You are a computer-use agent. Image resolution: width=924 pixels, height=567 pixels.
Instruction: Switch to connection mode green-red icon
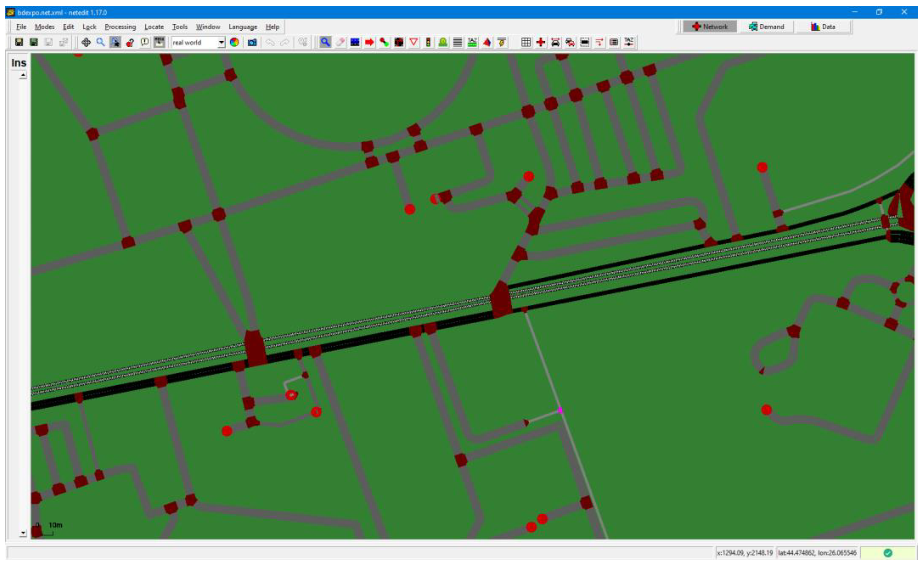click(x=384, y=42)
